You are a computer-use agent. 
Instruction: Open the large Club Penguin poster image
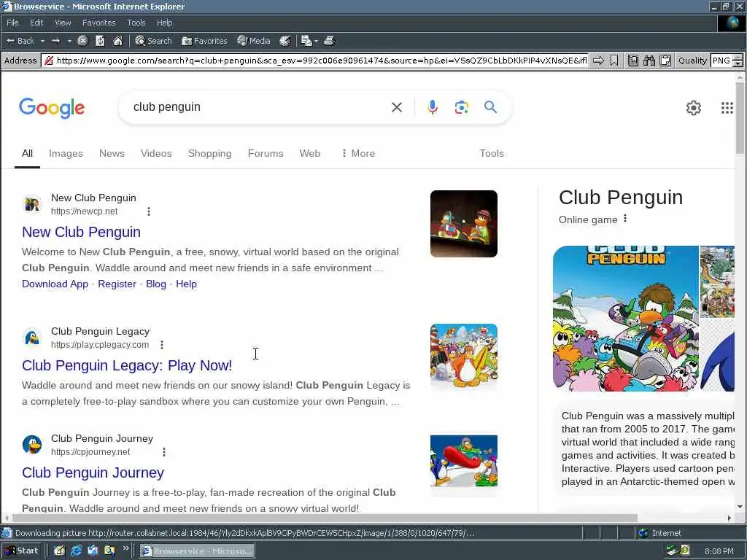pyautogui.click(x=625, y=319)
